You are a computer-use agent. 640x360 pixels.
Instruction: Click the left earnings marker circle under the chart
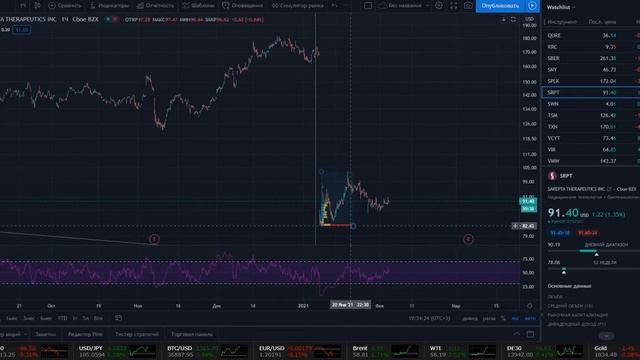154,239
